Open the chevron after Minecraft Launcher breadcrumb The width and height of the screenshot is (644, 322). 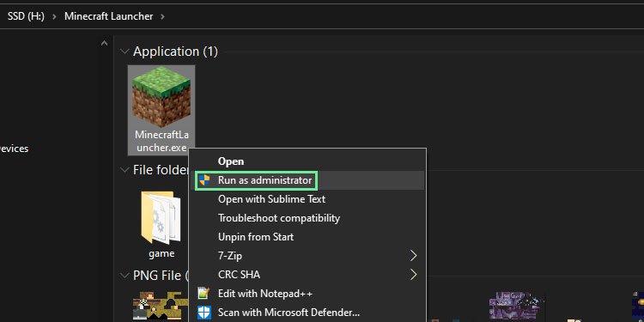coord(162,17)
